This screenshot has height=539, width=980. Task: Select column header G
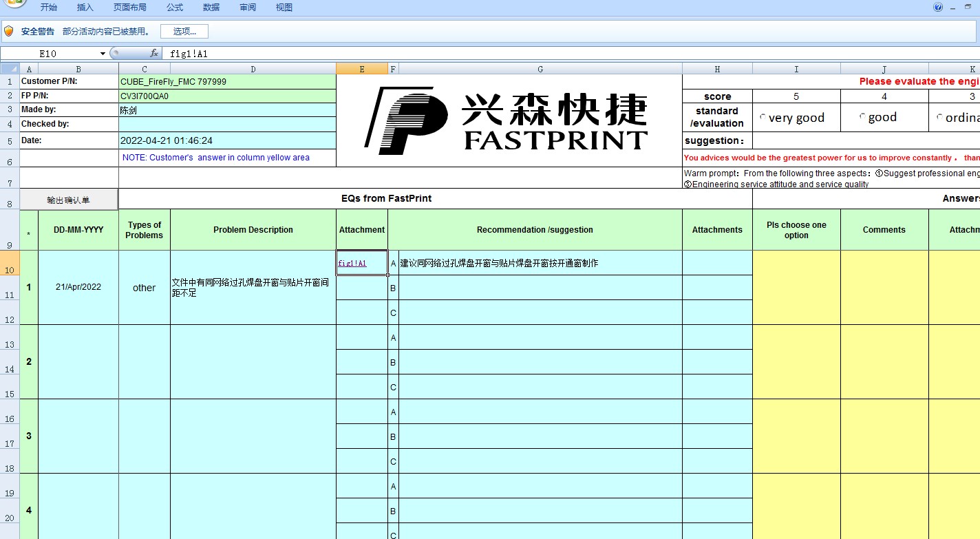540,69
